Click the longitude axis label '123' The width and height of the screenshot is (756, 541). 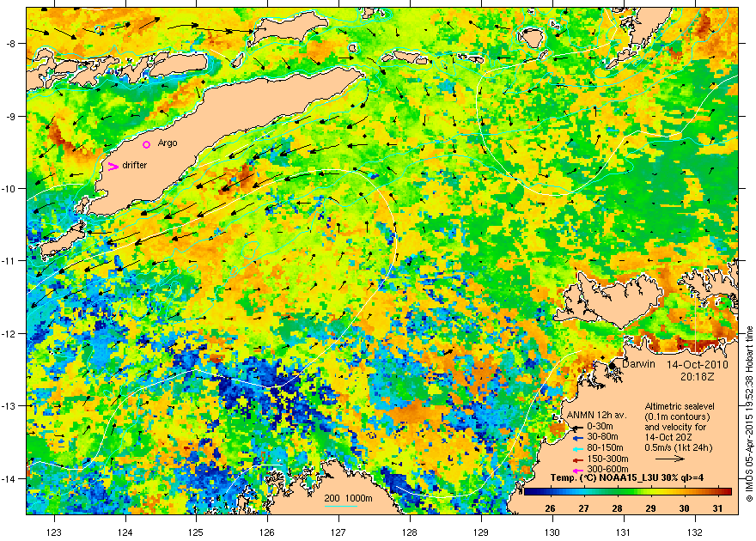click(54, 532)
